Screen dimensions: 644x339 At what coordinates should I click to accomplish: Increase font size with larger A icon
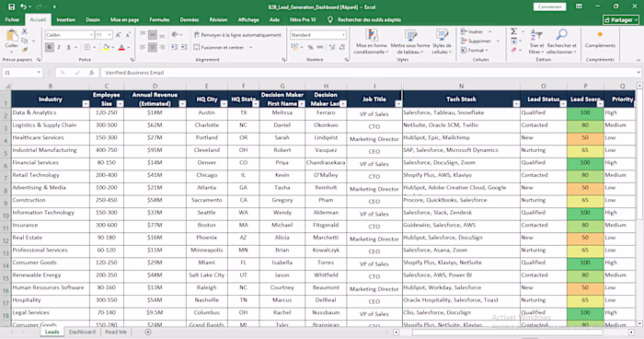(119, 35)
